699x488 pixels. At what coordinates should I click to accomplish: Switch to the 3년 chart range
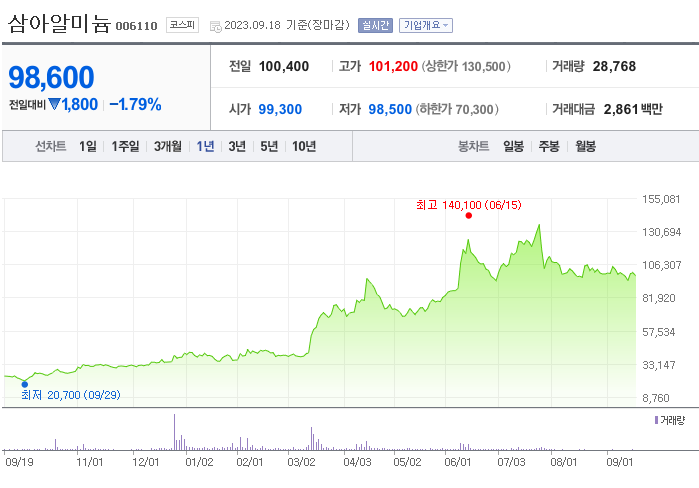(237, 146)
